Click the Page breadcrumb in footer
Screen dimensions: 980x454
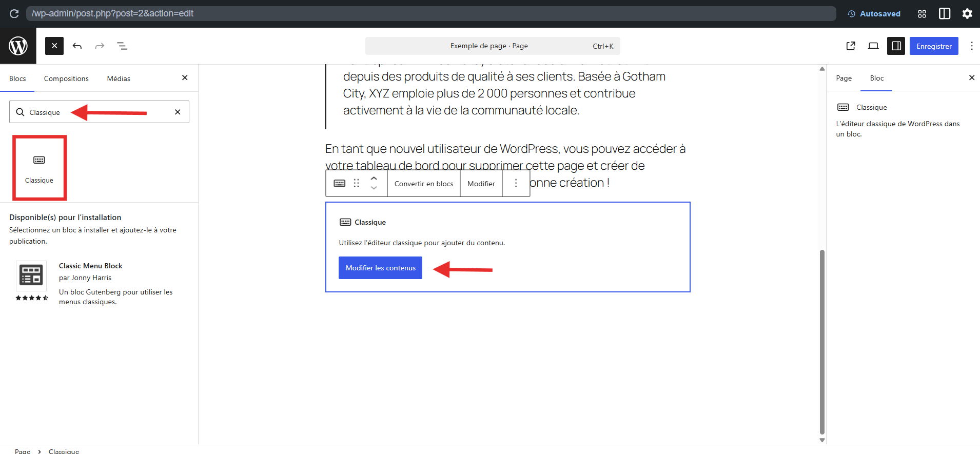pos(23,451)
